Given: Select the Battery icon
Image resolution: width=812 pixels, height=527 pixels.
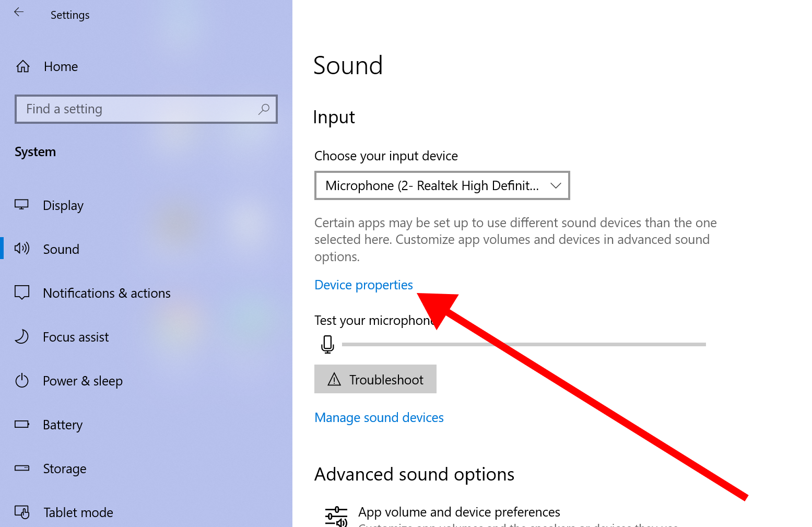Looking at the screenshot, I should tap(21, 424).
